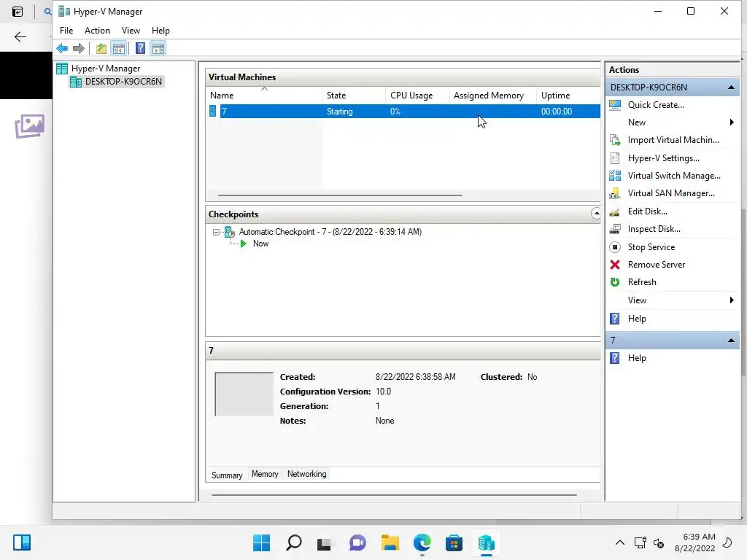
Task: Open the Action menu
Action: coord(97,31)
